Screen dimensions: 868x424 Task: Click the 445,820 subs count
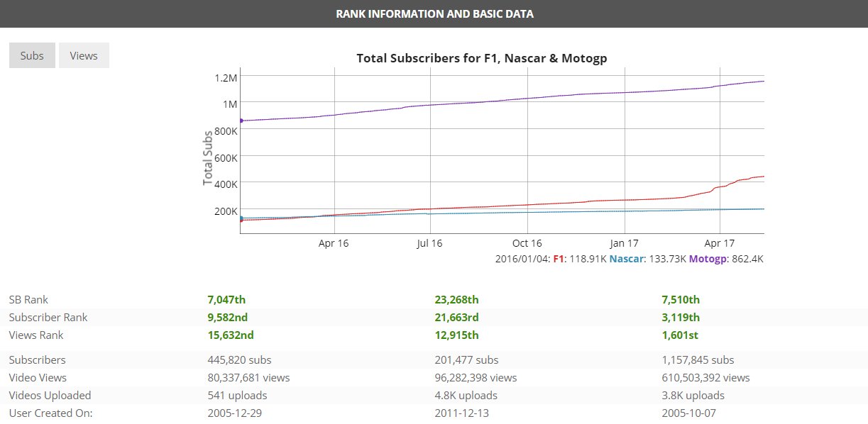(x=239, y=360)
